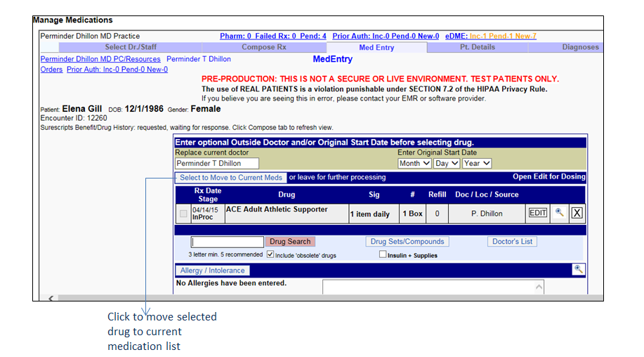644x357 pixels.
Task: Open the Month dropdown
Action: click(x=414, y=163)
